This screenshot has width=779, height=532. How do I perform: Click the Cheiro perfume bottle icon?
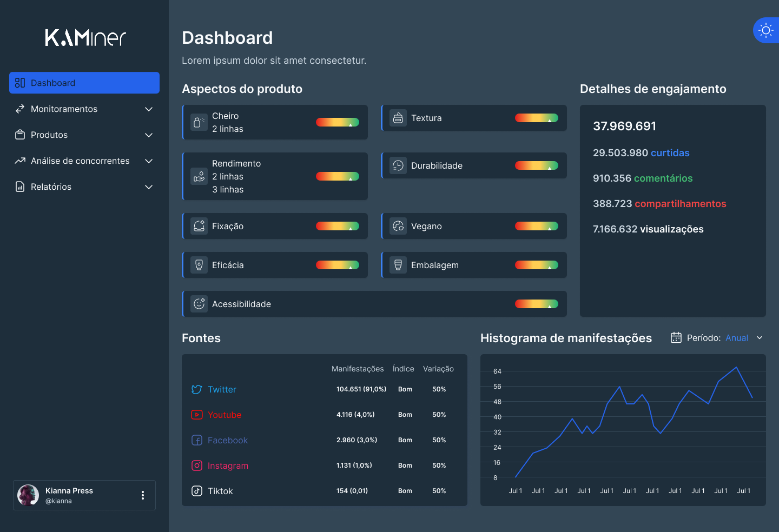coord(199,122)
